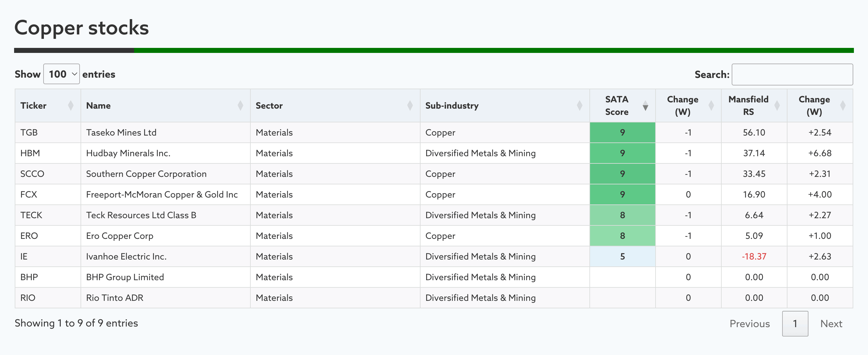868x355 pixels.
Task: Click weekly change value +1.00
Action: pos(820,236)
